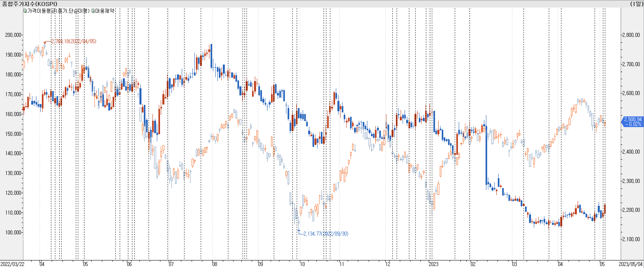Click the 08 month marker on time axis
Viewport: 644px width, 268px height.
pos(215,264)
